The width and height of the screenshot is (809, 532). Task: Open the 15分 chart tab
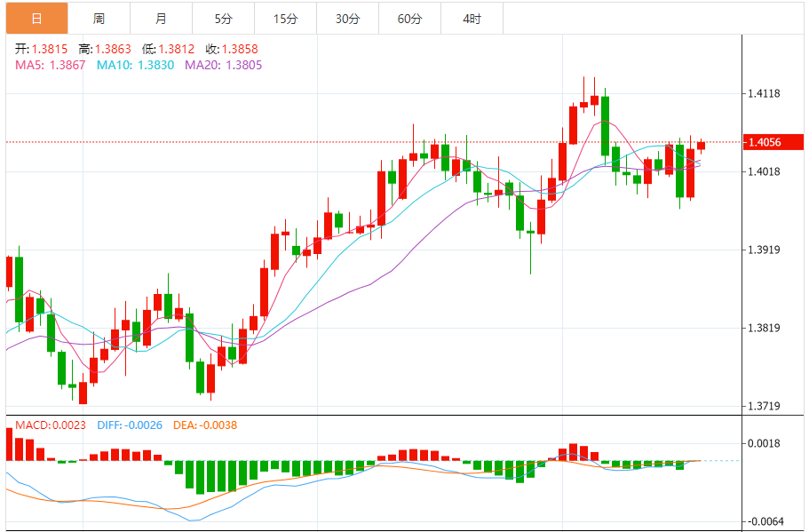coord(285,19)
